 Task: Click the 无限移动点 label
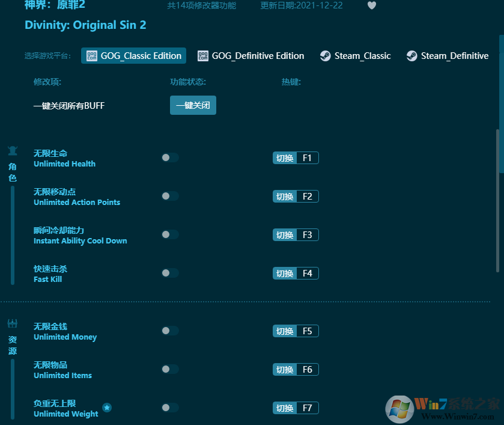pos(55,192)
